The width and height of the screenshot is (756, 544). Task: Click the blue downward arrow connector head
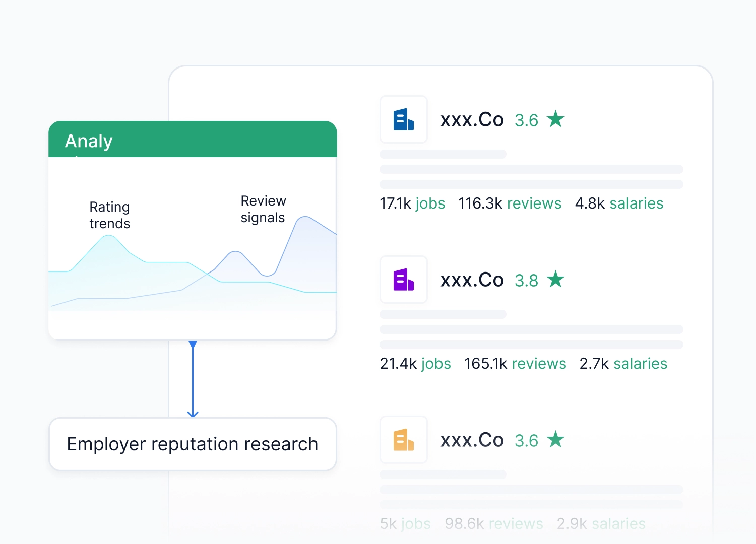(x=193, y=414)
